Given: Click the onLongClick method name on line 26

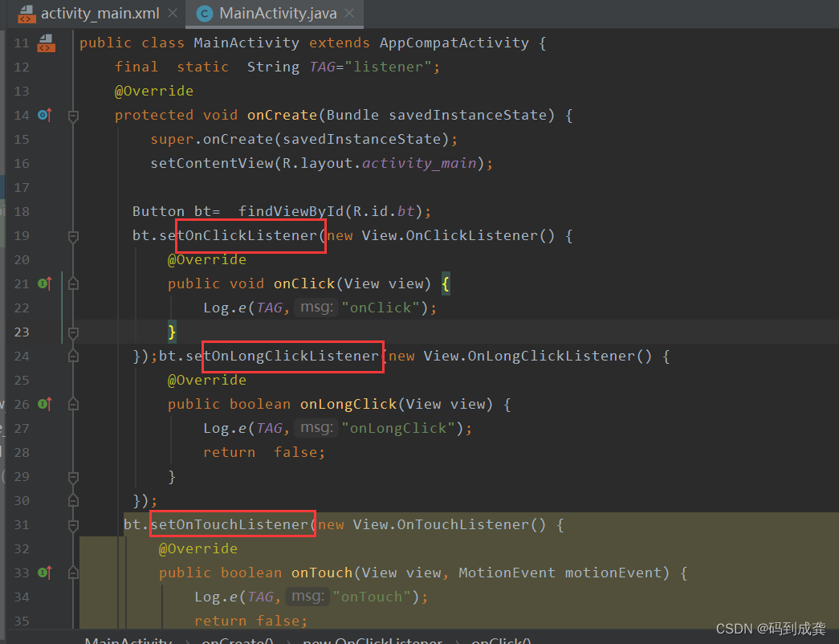Looking at the screenshot, I should pyautogui.click(x=348, y=404).
